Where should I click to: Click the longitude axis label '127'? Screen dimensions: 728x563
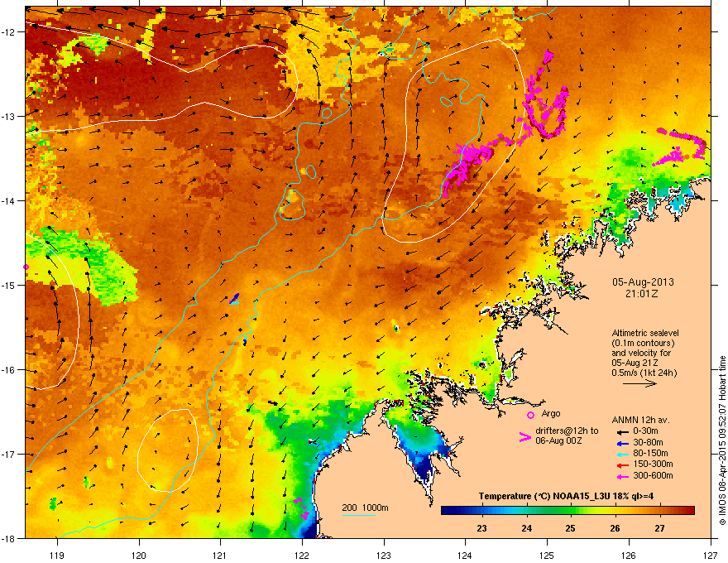click(x=711, y=555)
